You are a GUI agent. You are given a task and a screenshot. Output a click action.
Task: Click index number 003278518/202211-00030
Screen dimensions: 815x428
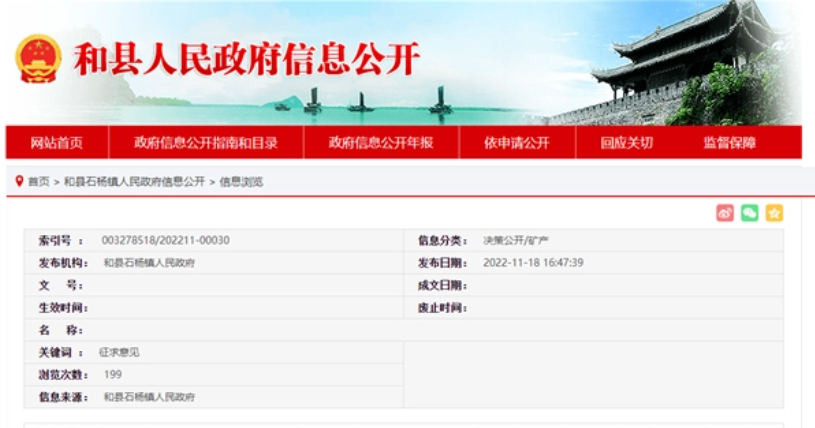click(166, 240)
